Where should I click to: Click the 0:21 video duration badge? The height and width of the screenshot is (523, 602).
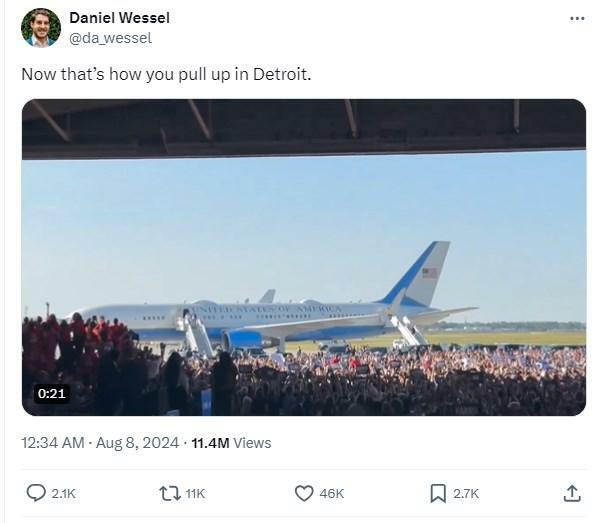pos(52,393)
